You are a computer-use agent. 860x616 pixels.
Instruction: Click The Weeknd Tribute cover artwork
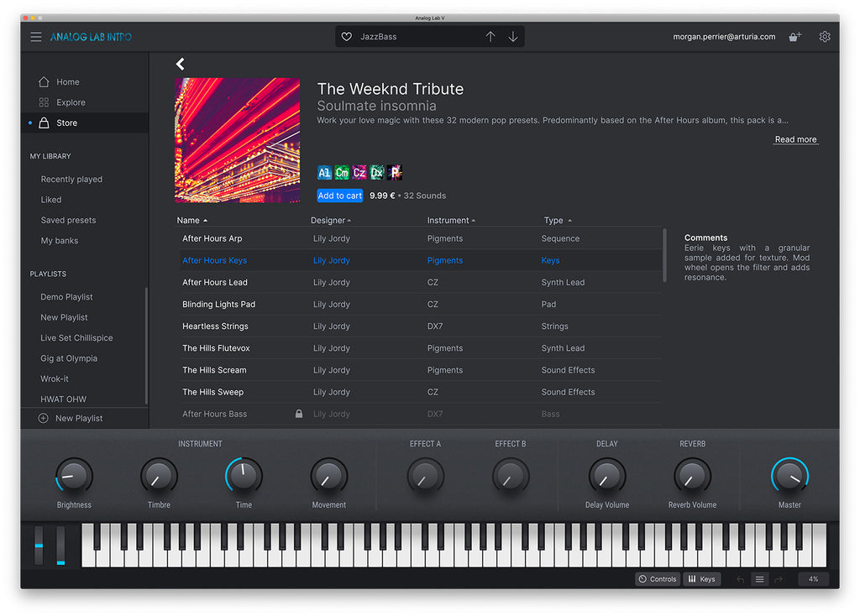click(x=238, y=140)
